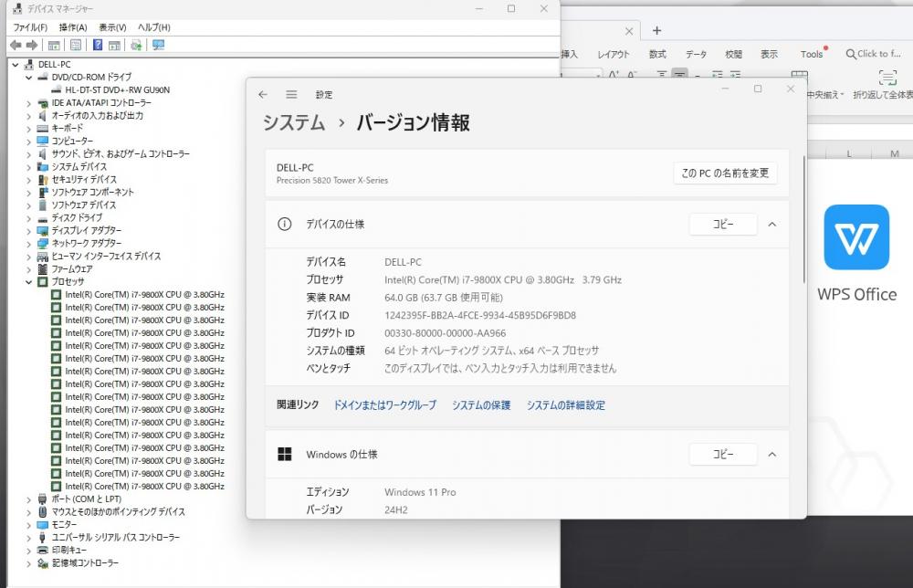Expand the ポート (COM と LPT) node
This screenshot has height=588, width=913.
tap(28, 499)
